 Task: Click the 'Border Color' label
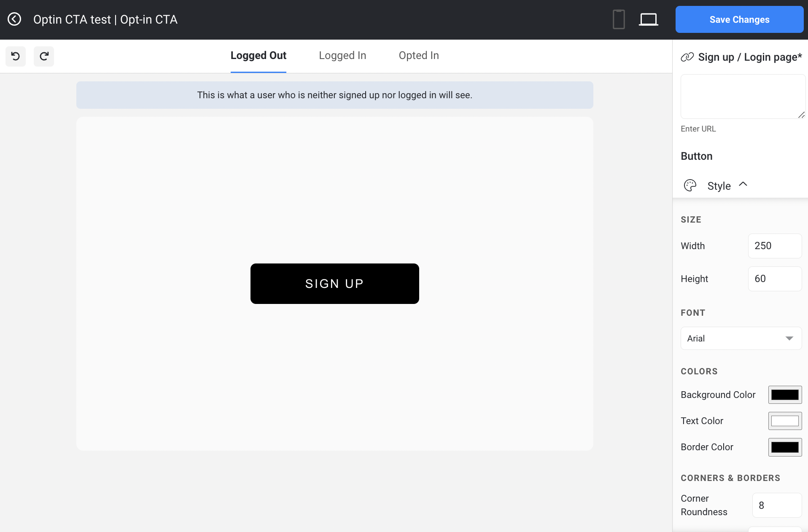(707, 447)
